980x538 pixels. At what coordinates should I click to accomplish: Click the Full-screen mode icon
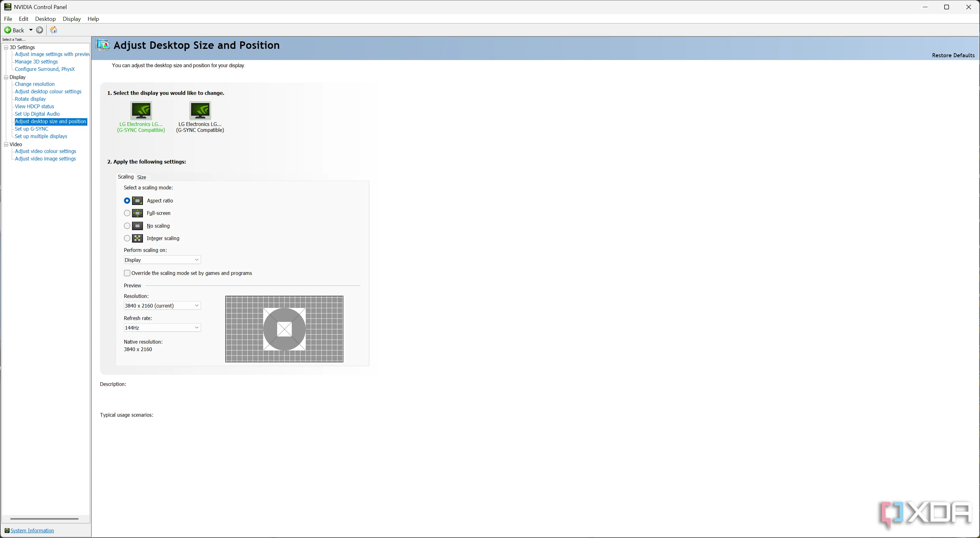137,213
